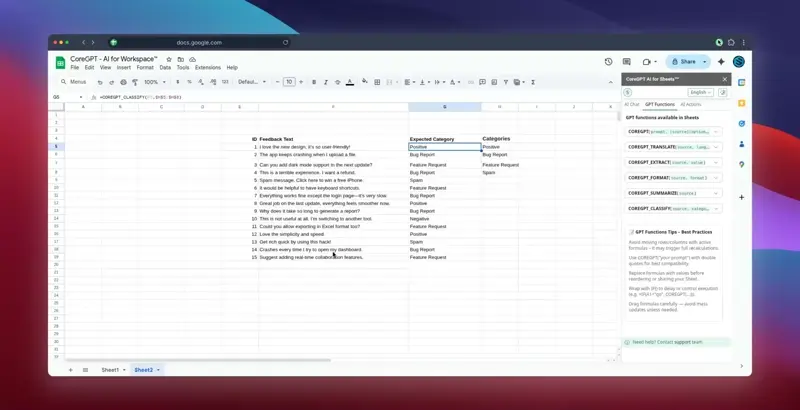Open the text rotation dropdown
Screen dimensions: 800x410
click(x=454, y=82)
